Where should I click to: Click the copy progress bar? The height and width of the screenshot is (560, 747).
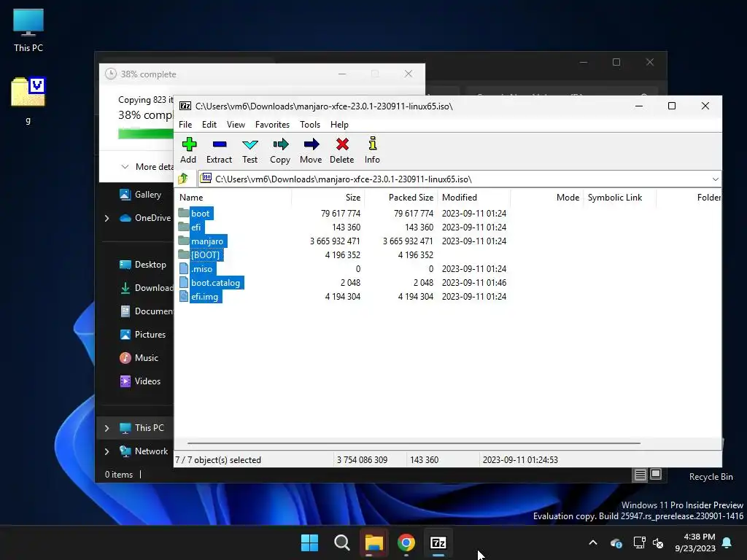[146, 133]
